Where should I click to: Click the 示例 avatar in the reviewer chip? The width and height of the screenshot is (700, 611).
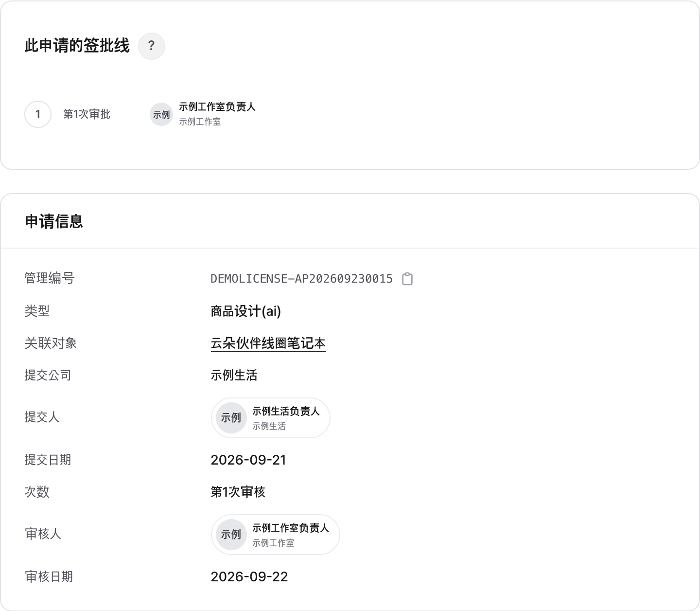click(x=231, y=535)
